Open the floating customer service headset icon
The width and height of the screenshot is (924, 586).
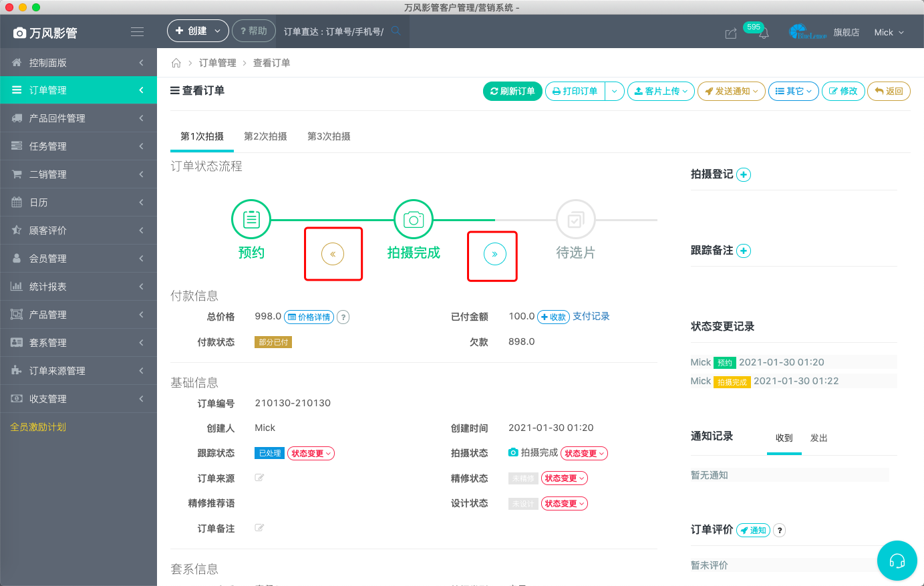(x=897, y=561)
